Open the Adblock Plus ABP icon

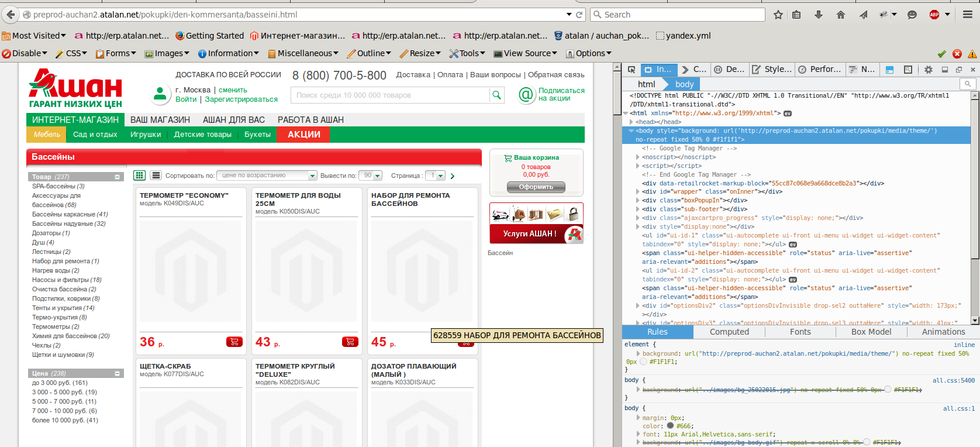point(934,15)
